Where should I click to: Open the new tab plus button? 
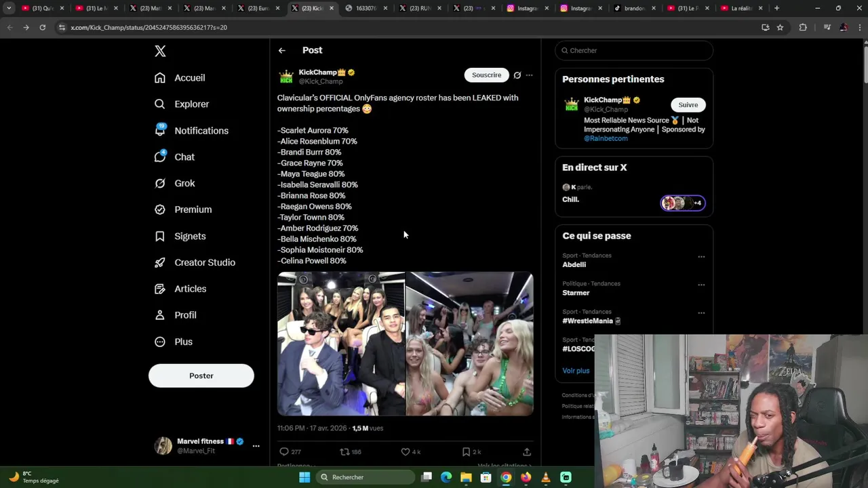[x=776, y=8]
